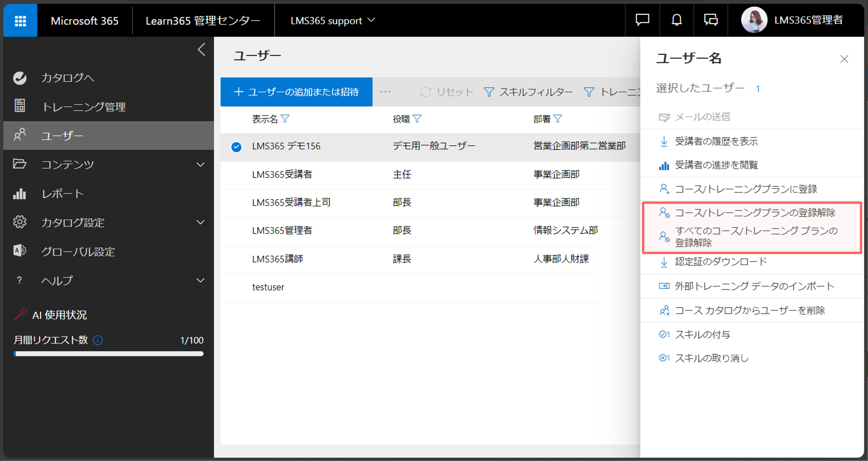Click the グローバル設定 icon
This screenshot has height=461, width=868.
20,251
